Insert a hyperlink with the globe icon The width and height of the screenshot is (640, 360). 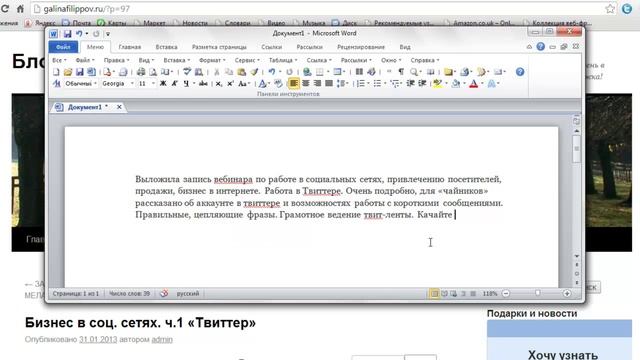[x=307, y=72]
